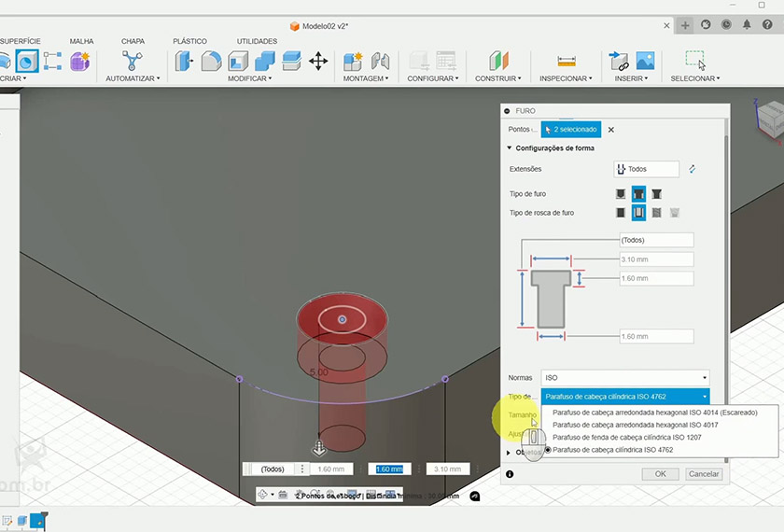Choose the simple hole type icon
This screenshot has height=532, width=784.
(621, 194)
